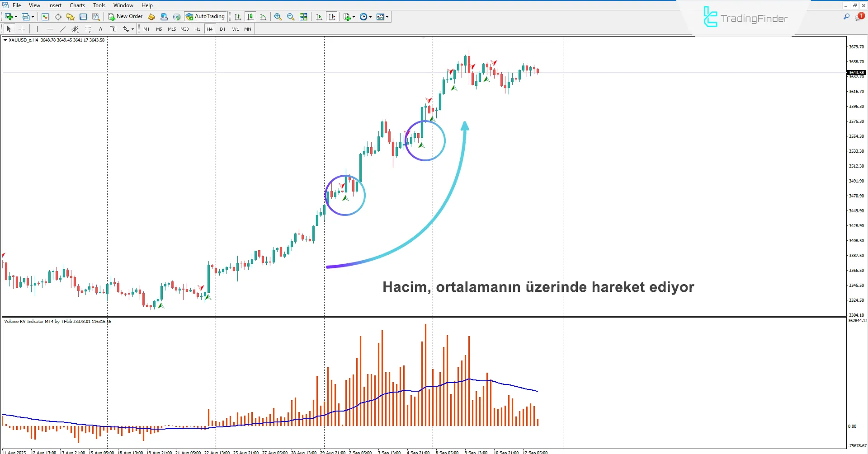Viewport: 868px width, 454px height.
Task: Enable auto scroll to latest bars
Action: pos(319,17)
